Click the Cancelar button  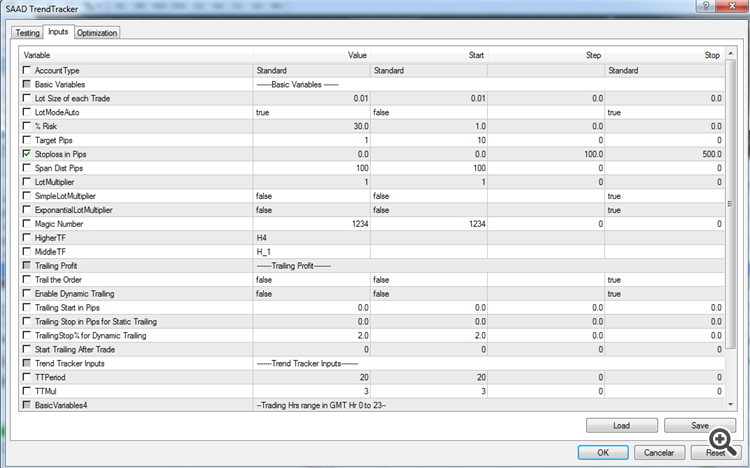pos(659,452)
